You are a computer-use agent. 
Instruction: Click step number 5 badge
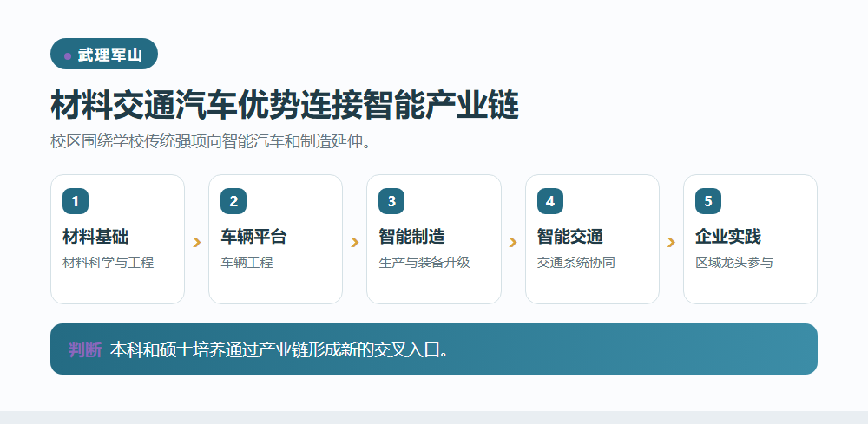pos(708,201)
